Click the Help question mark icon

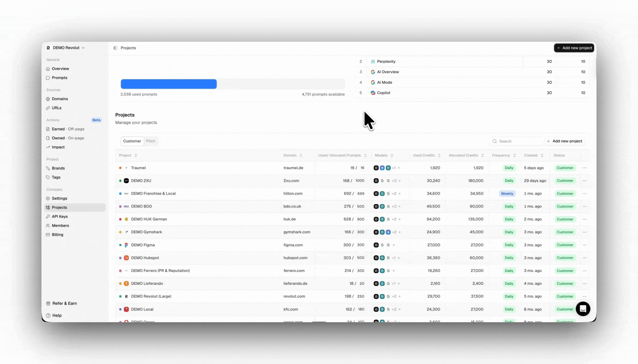[48, 315]
